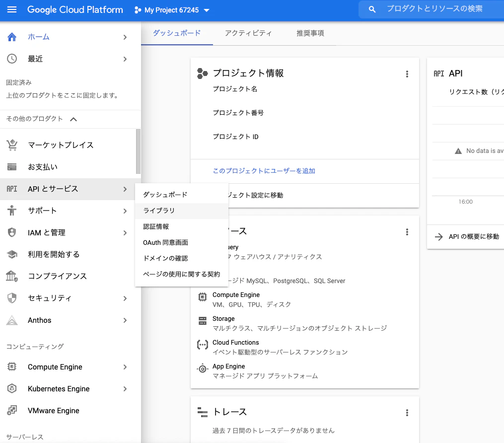
Task: Expand the セキュリティ submenu chevron
Action: click(125, 298)
